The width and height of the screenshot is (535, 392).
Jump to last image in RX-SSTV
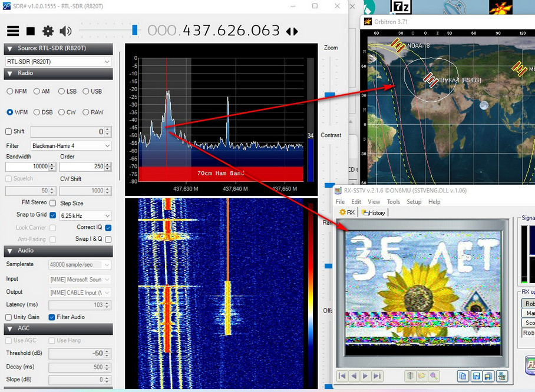(377, 376)
